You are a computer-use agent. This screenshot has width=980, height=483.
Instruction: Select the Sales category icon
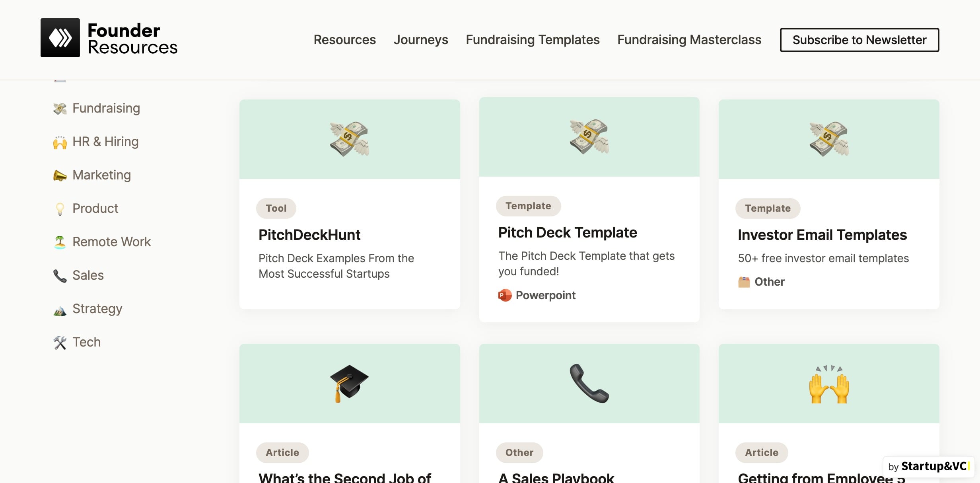[59, 275]
